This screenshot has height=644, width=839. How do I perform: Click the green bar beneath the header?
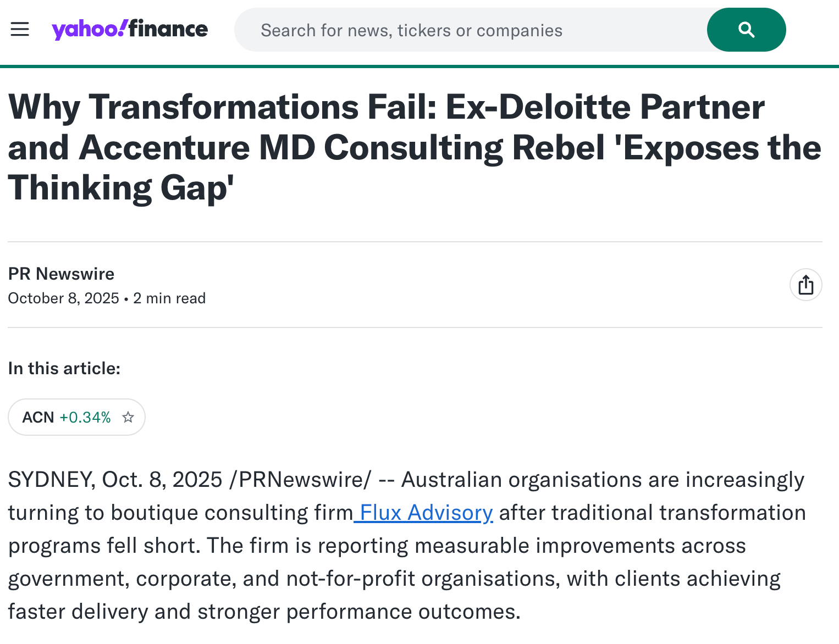pos(419,66)
